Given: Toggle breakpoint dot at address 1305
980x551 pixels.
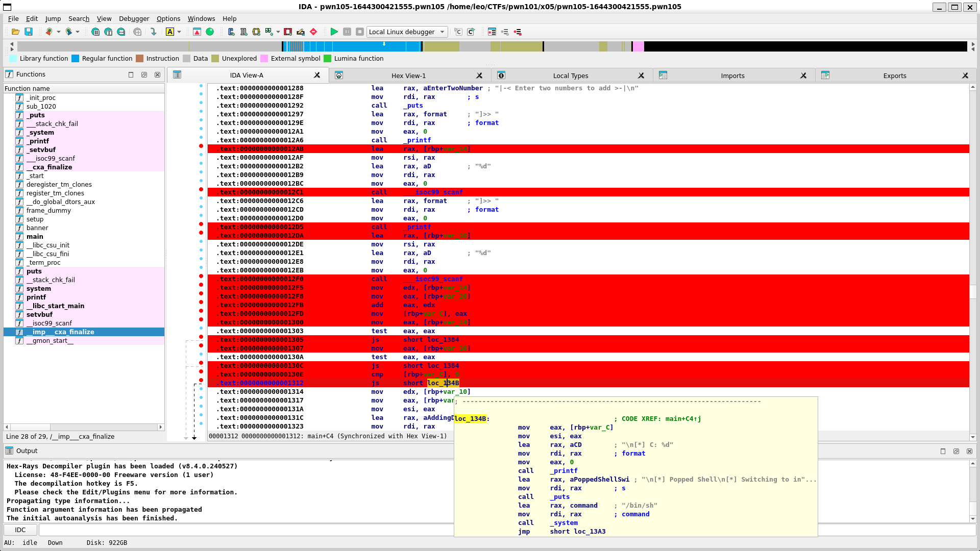Looking at the screenshot, I should point(201,337).
